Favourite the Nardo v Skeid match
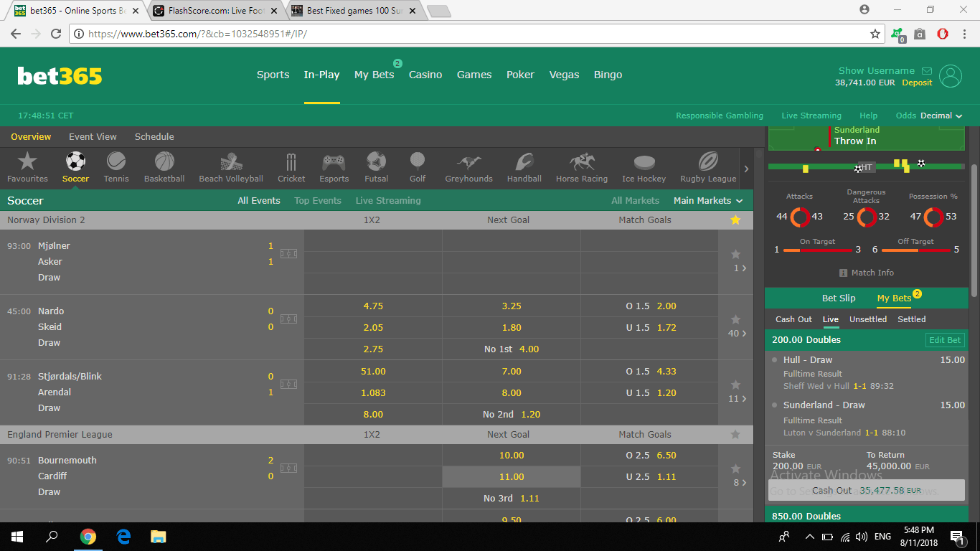Image resolution: width=980 pixels, height=551 pixels. (x=735, y=319)
